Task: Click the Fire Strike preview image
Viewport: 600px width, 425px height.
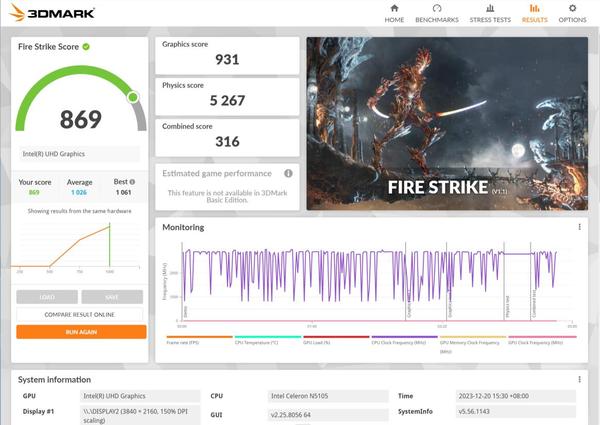Action: coord(445,123)
